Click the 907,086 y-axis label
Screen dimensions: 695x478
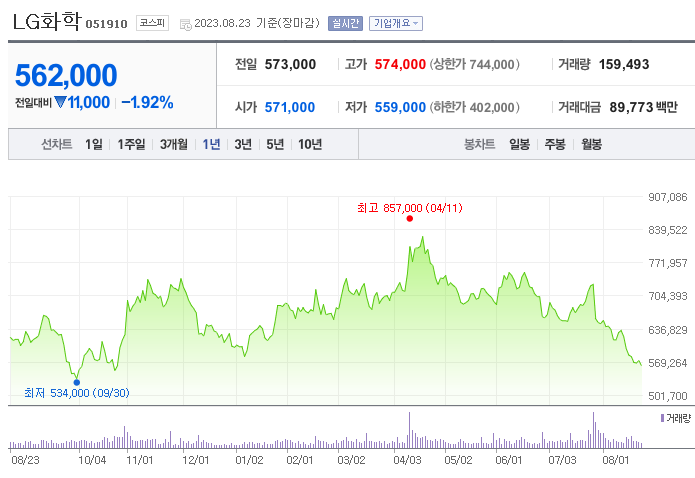[x=668, y=197]
